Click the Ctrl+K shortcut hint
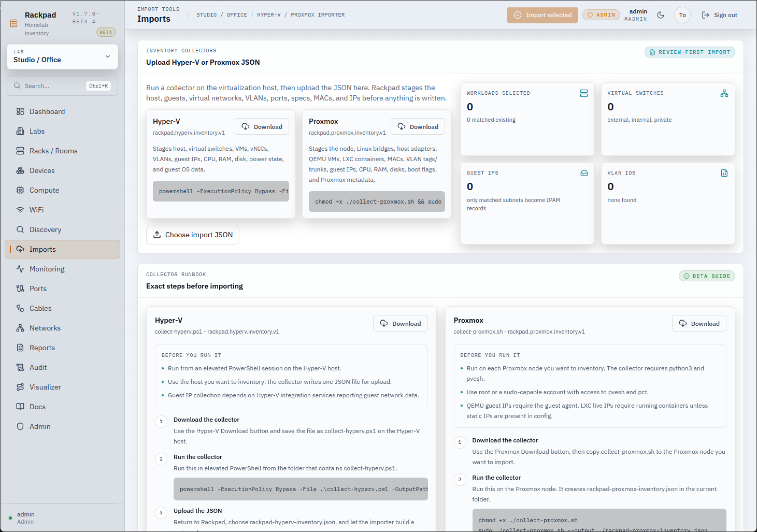This screenshot has width=757, height=532. pos(98,86)
